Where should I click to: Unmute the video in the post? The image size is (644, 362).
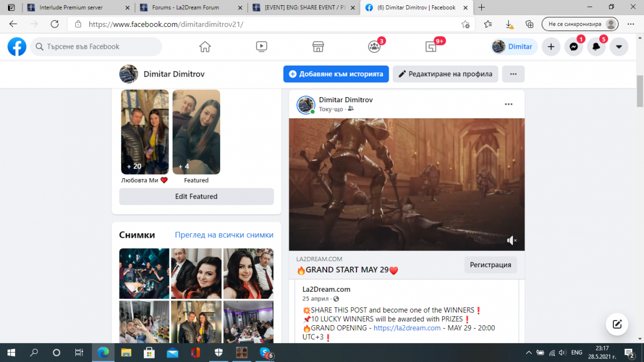511,240
